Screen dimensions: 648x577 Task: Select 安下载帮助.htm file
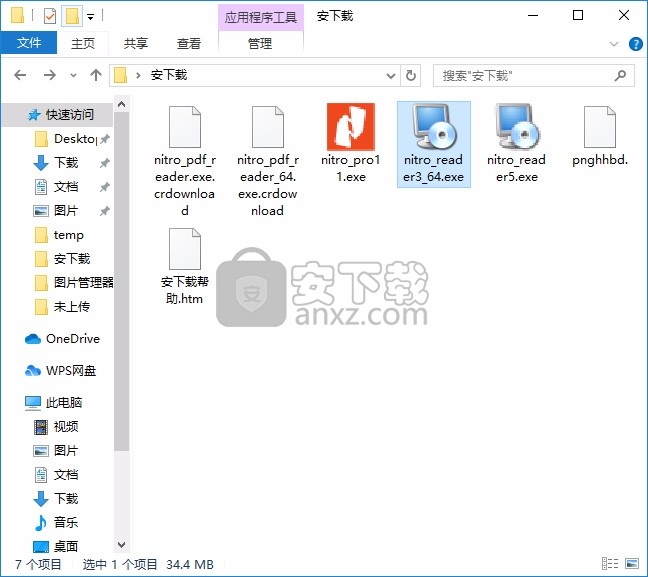[x=185, y=266]
